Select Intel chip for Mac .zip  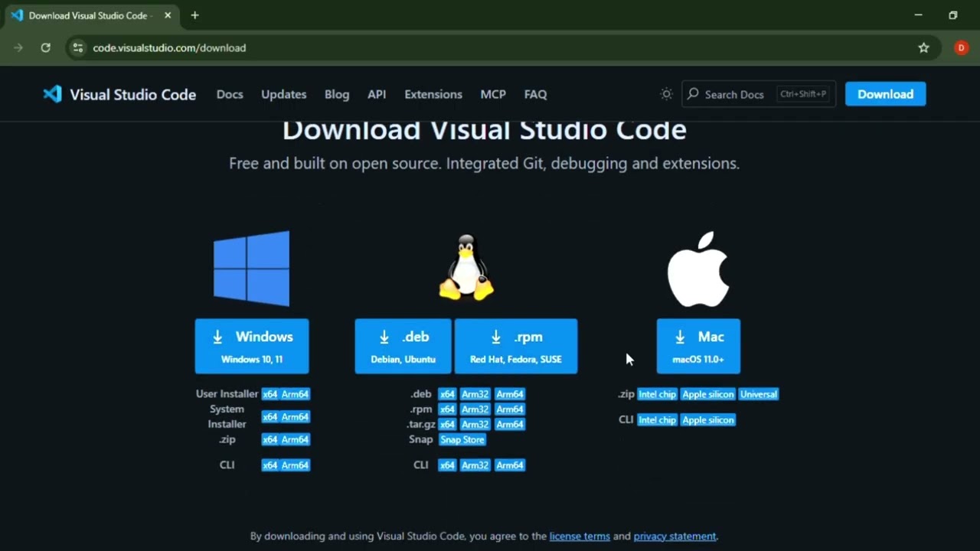coord(658,394)
